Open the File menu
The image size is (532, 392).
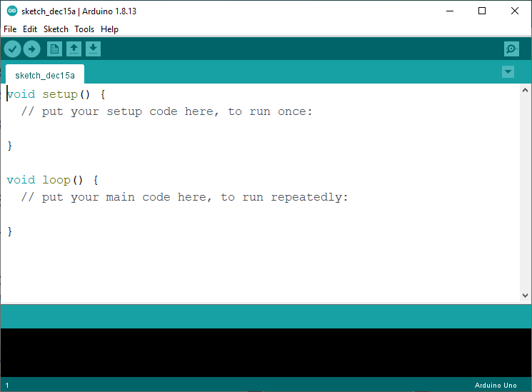tap(10, 29)
